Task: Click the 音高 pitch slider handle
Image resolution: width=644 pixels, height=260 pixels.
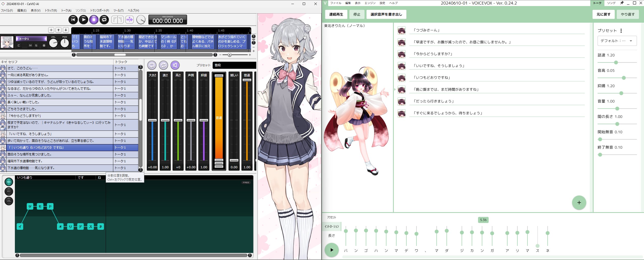Action: coord(624,78)
